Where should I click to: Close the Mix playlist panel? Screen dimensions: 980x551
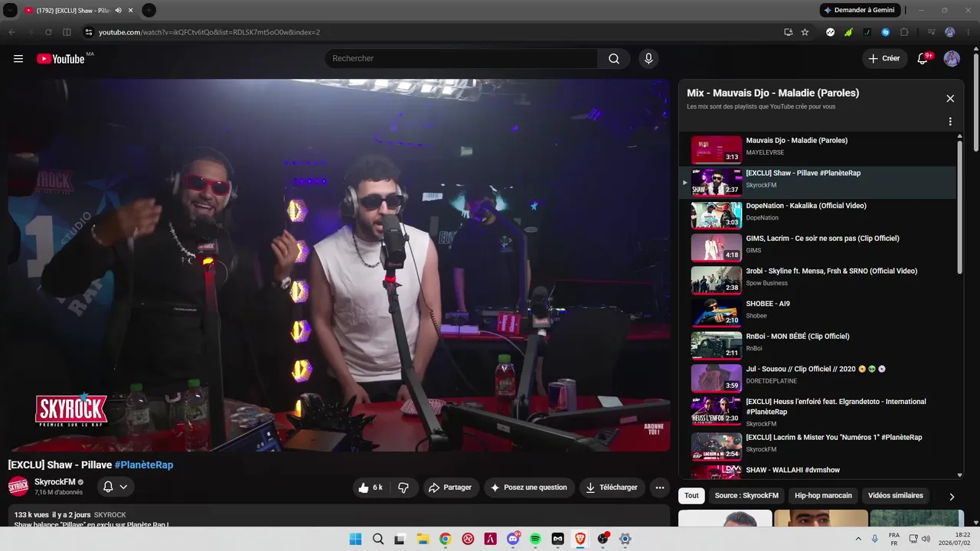(950, 99)
